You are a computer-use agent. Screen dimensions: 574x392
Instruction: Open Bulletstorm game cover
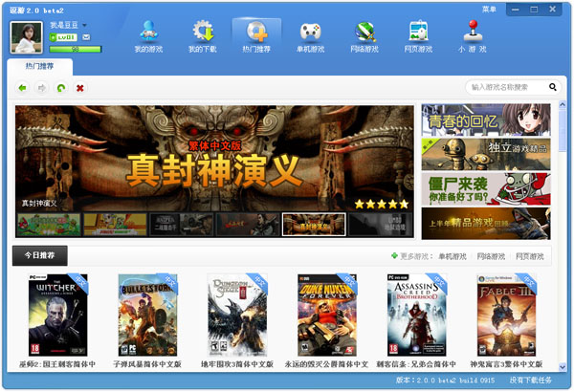[148, 316]
